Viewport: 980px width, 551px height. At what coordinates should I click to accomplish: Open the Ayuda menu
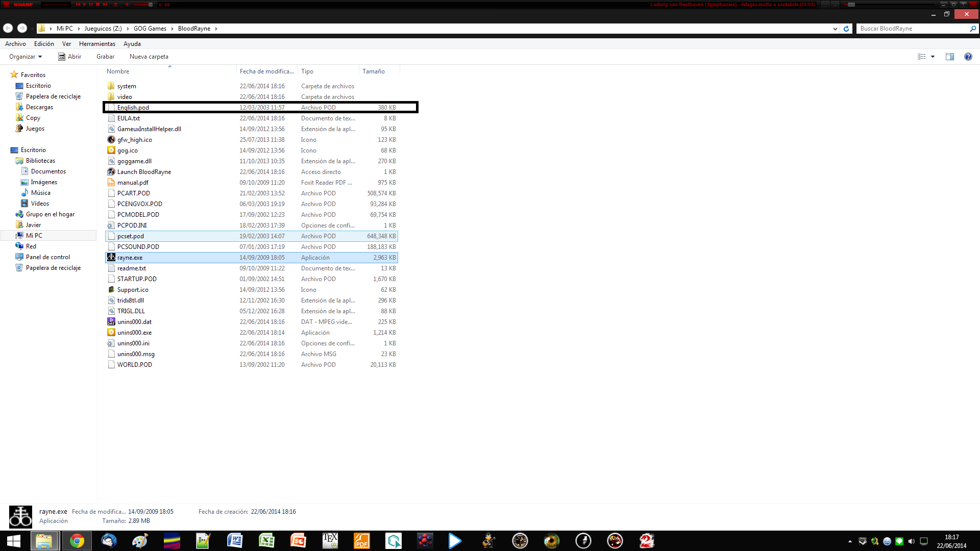132,44
